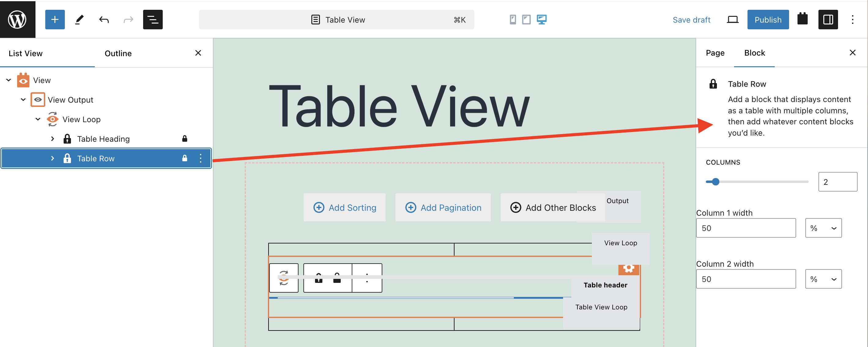Adjust the Columns slider handle
This screenshot has width=868, height=347.
[x=715, y=182]
